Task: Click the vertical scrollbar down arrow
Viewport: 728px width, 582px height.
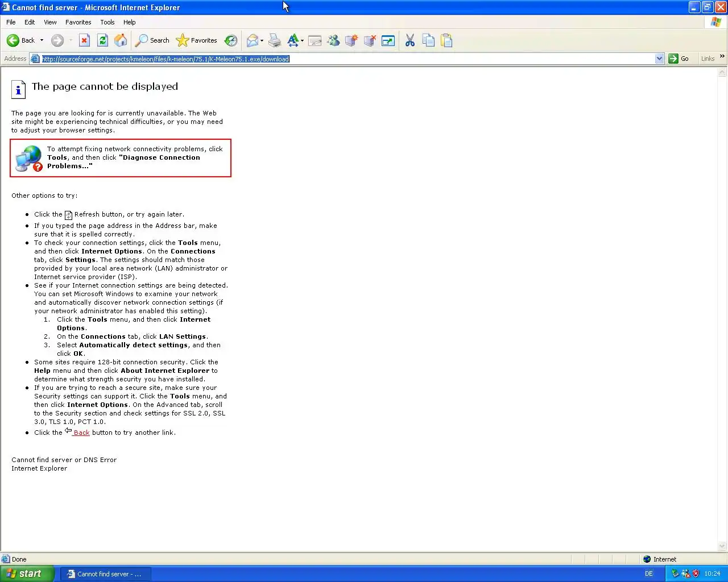Action: point(723,547)
